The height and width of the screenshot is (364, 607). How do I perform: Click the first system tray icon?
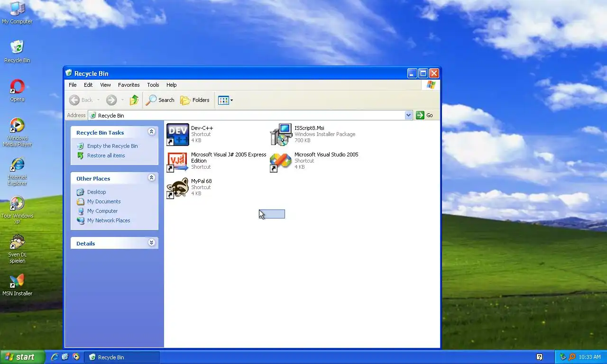click(563, 357)
